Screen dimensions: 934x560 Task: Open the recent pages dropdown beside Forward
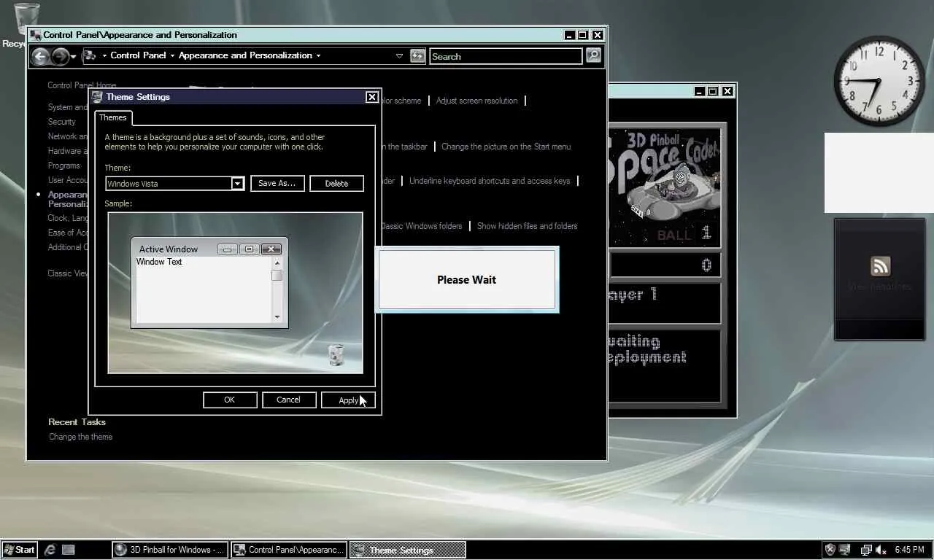pyautogui.click(x=74, y=57)
